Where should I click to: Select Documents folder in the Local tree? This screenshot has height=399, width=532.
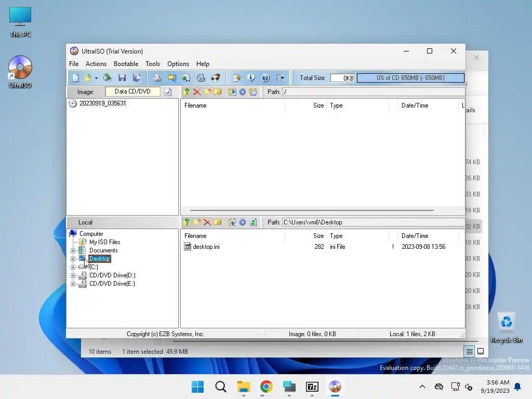click(103, 250)
